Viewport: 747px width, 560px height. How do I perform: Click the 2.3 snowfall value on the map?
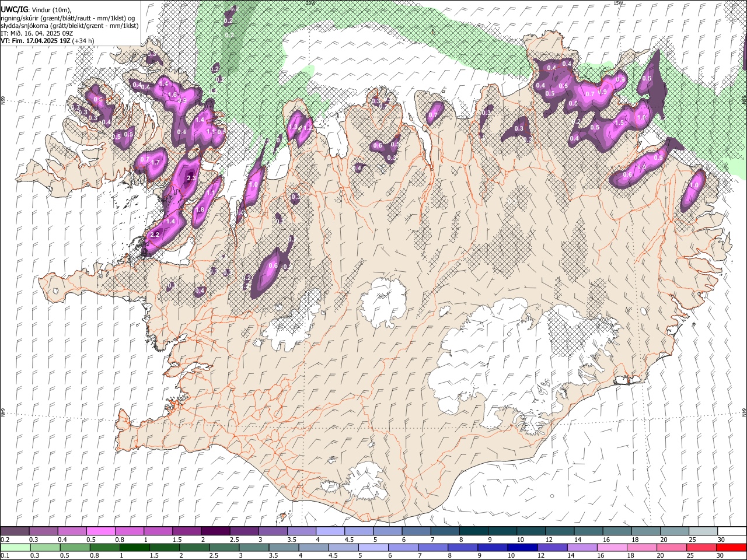(x=191, y=178)
